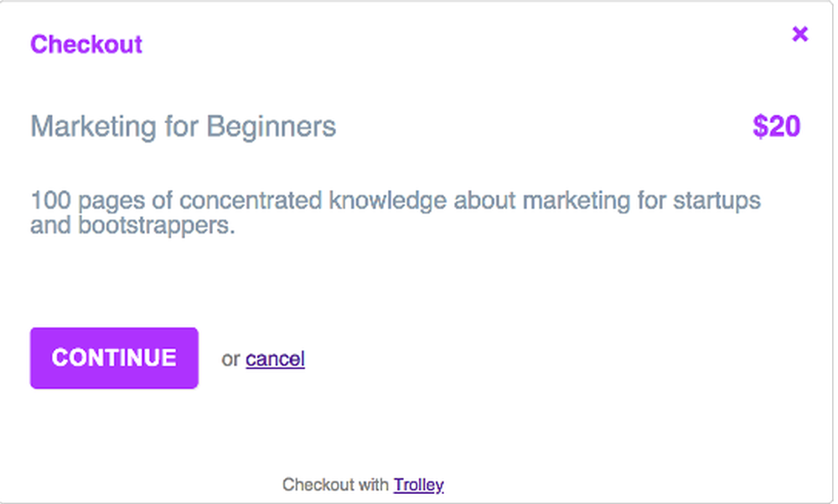Click the word 'and' in the description's second line

pyautogui.click(x=51, y=225)
